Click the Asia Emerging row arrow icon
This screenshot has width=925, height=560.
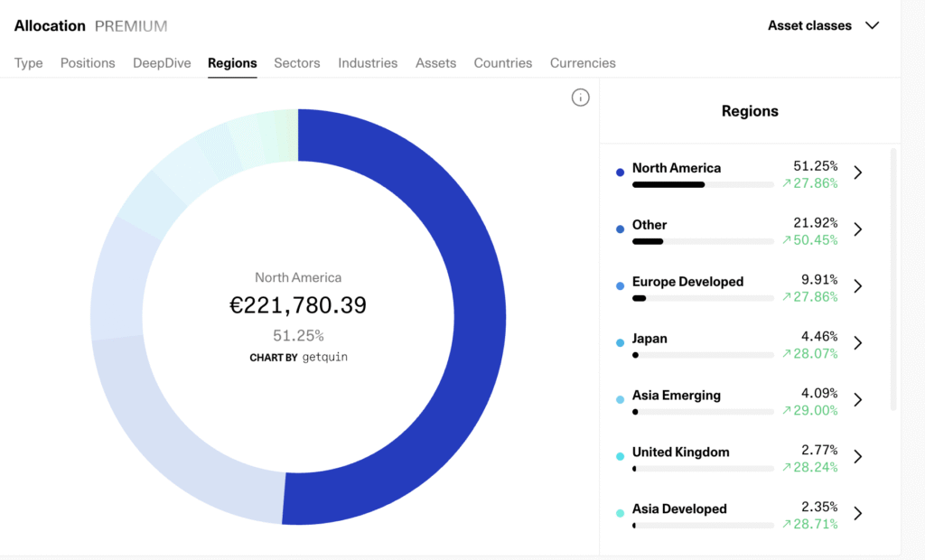[858, 400]
